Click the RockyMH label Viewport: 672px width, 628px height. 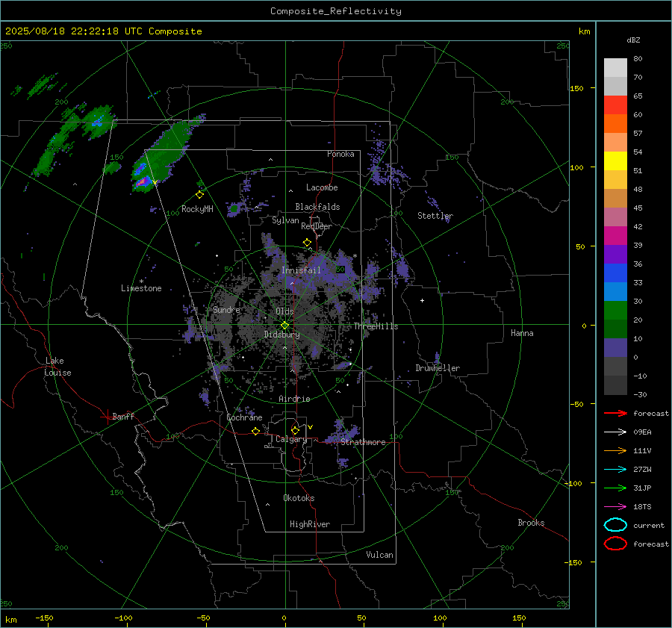click(x=197, y=209)
